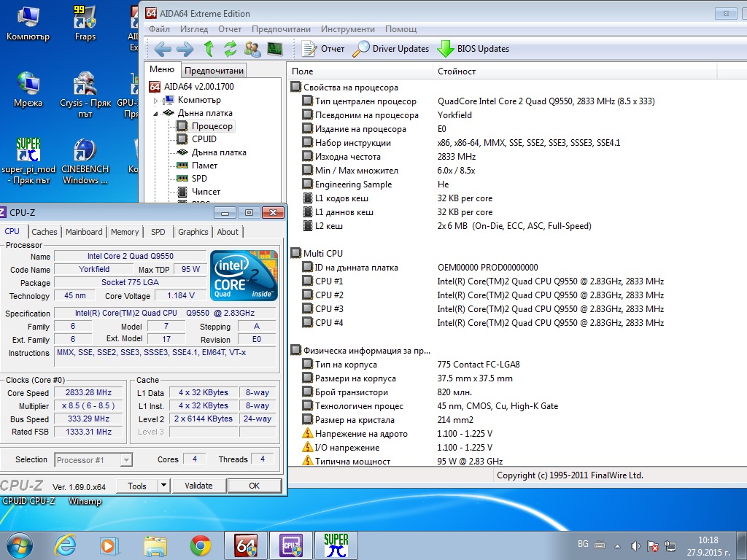Select the Дънна платка child tree item
This screenshot has height=560, width=747.
pos(219,152)
